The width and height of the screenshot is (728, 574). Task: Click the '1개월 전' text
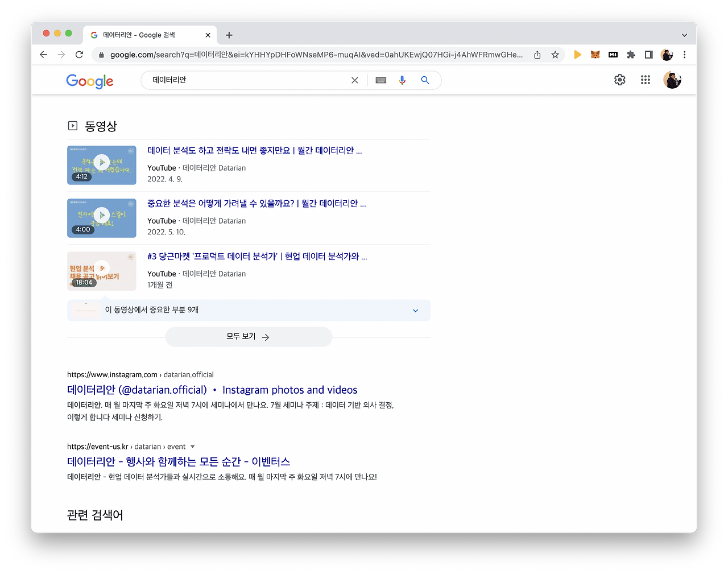click(x=160, y=285)
